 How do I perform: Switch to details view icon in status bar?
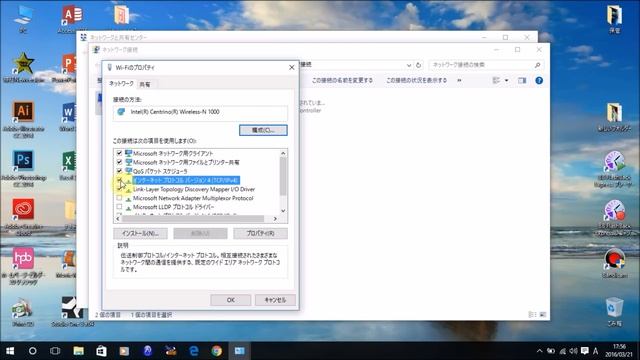pos(532,315)
